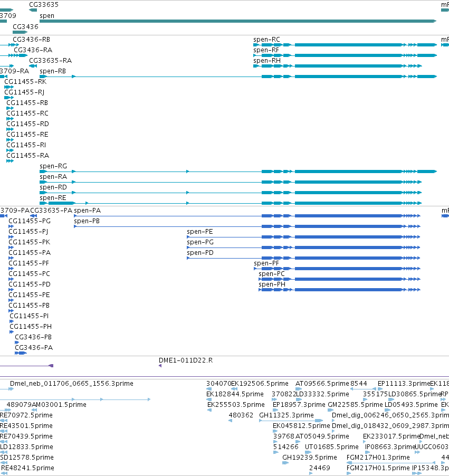Select CDS label CG11455-PC

tap(29, 273)
